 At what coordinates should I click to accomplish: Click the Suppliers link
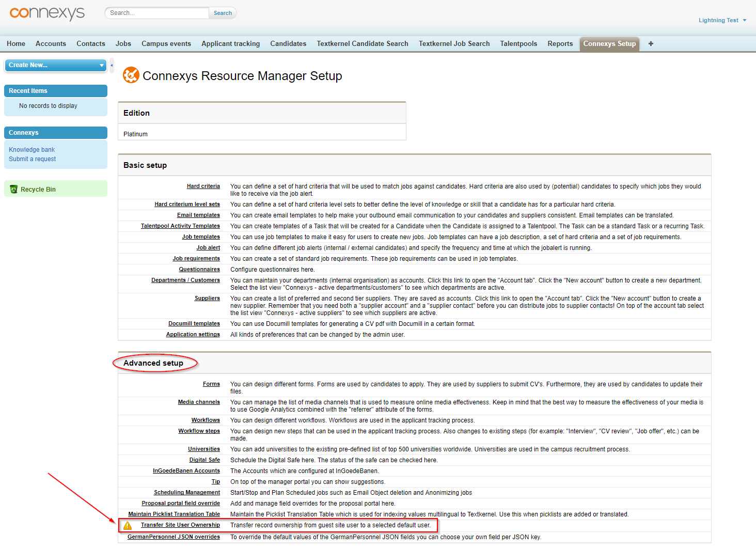(x=207, y=299)
